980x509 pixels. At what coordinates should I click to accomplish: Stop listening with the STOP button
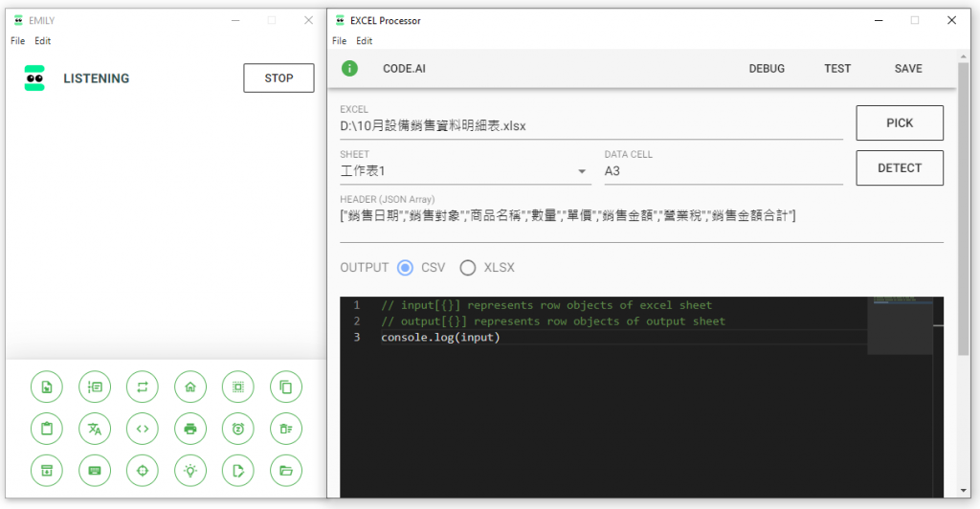point(278,78)
